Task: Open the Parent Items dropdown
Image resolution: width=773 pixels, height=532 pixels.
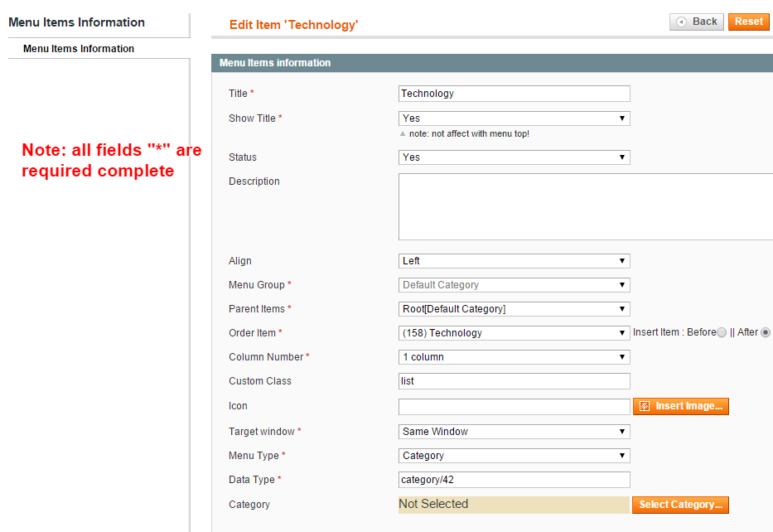Action: point(515,309)
